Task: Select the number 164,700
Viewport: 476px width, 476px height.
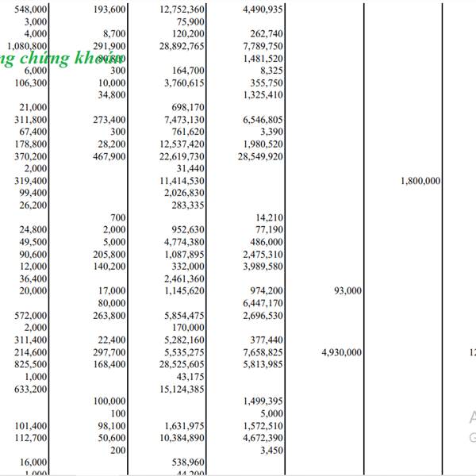Action: click(188, 71)
